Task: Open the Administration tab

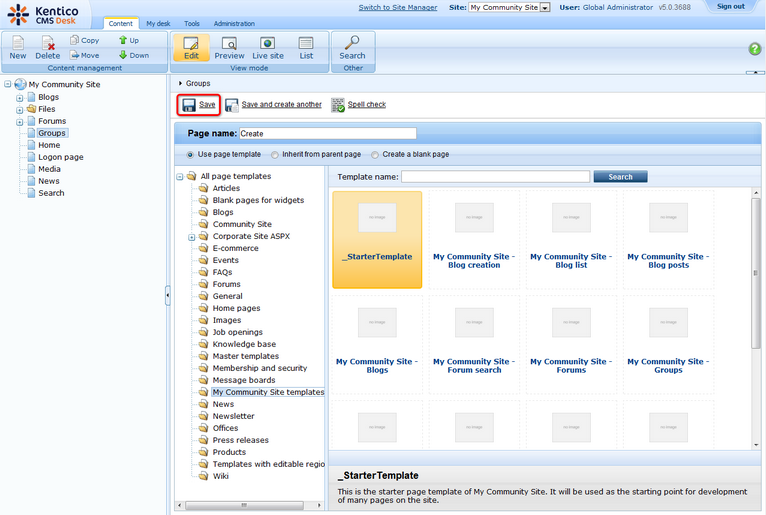Action: tap(234, 23)
